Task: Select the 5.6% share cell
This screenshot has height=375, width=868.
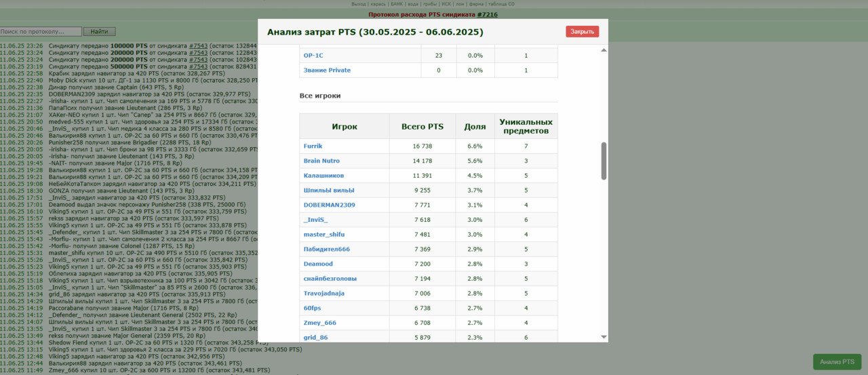Action: tap(475, 161)
